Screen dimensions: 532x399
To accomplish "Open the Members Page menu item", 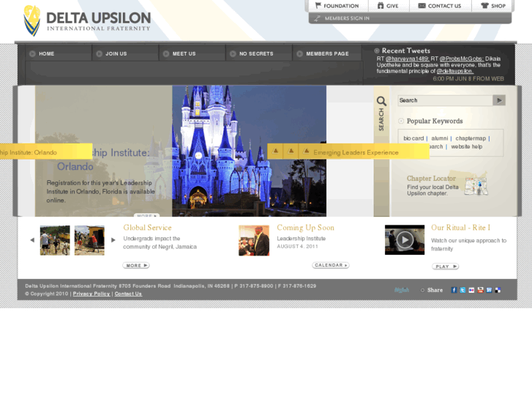I will (326, 53).
